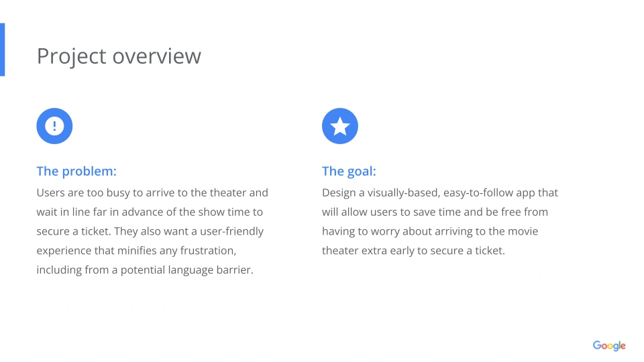Click the line starting "Design a visually-based"
The height and width of the screenshot is (362, 644).
(x=439, y=193)
